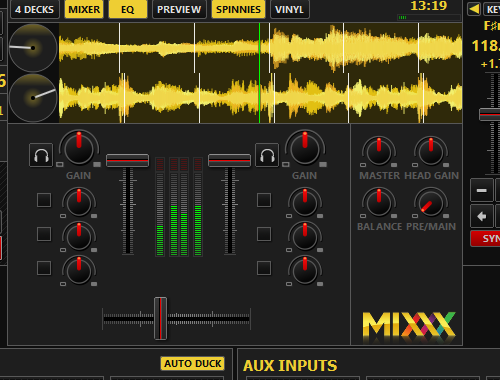Click left deck low EQ knob
The height and width of the screenshot is (380, 500).
click(x=79, y=270)
